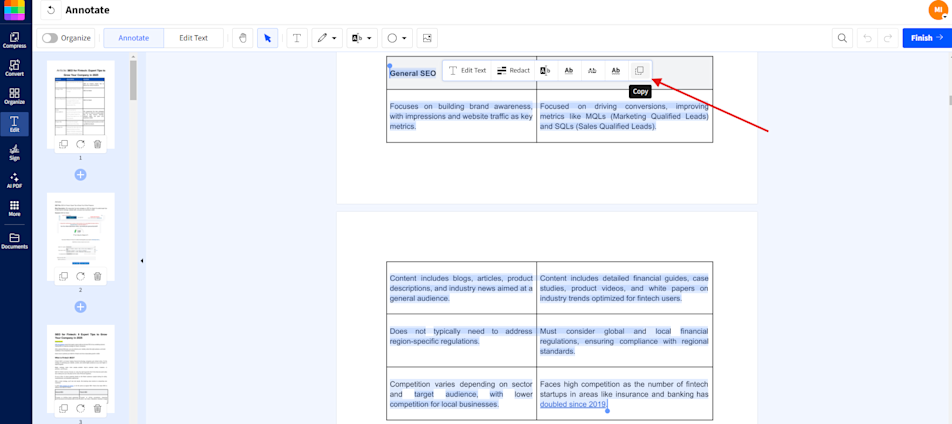The image size is (952, 424).
Task: Open the Sign tool in sidebar
Action: click(x=14, y=152)
